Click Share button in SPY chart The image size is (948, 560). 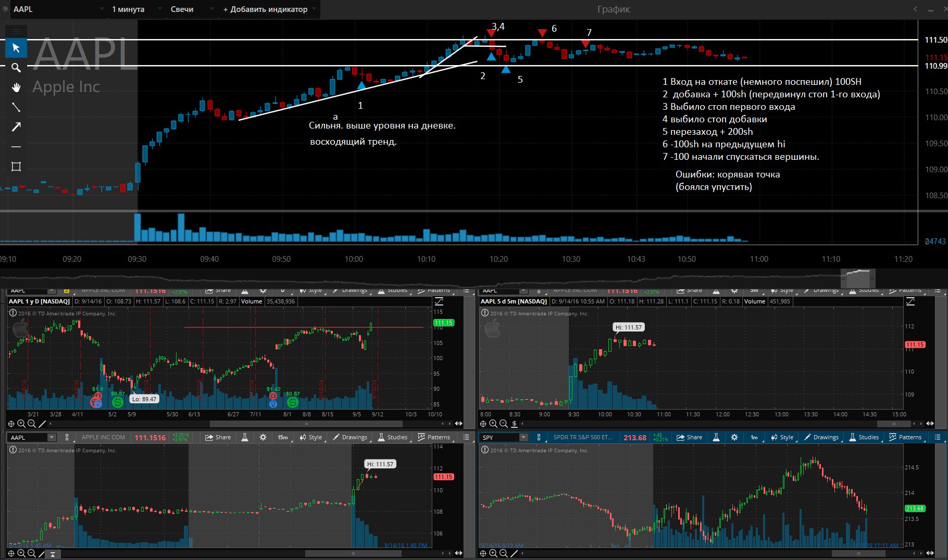(x=689, y=437)
